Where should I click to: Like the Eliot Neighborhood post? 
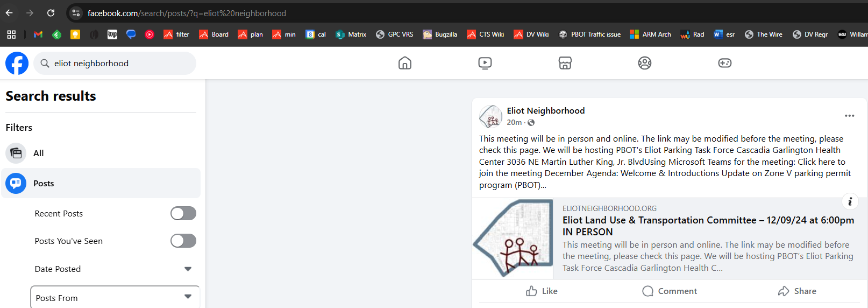pos(542,291)
